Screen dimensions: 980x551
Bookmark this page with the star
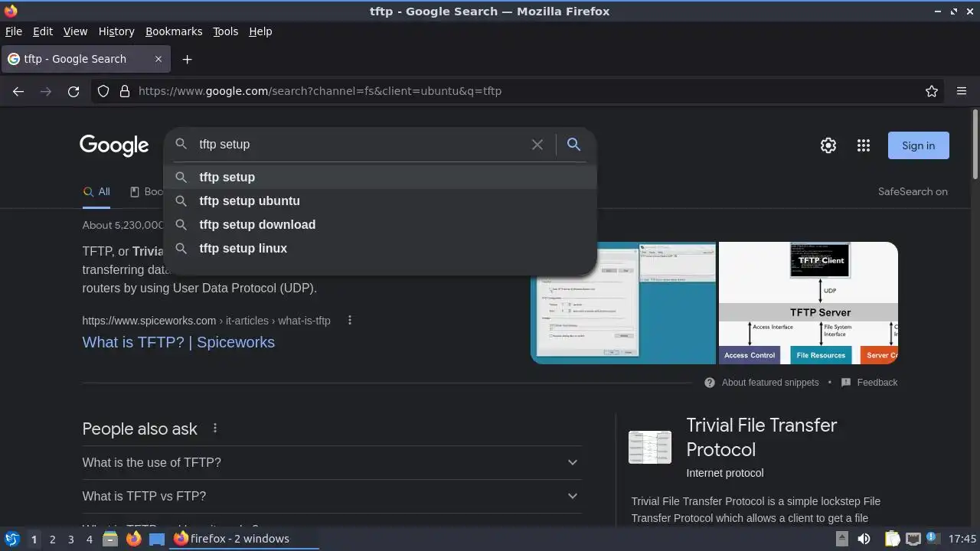click(932, 91)
